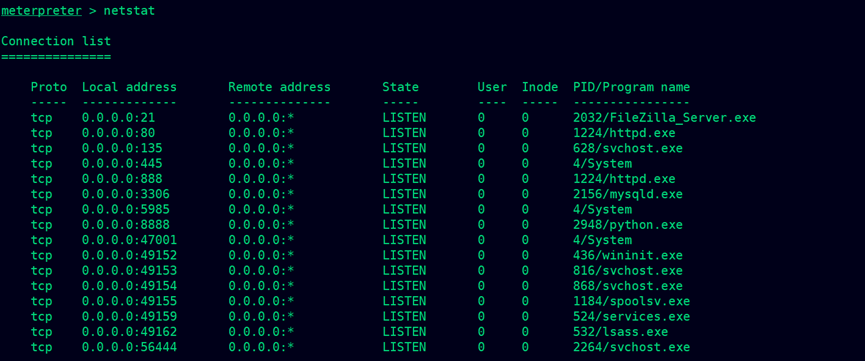Click remote address 0.0.0.0:* in port 3306 row
The image size is (865, 361).
click(261, 194)
